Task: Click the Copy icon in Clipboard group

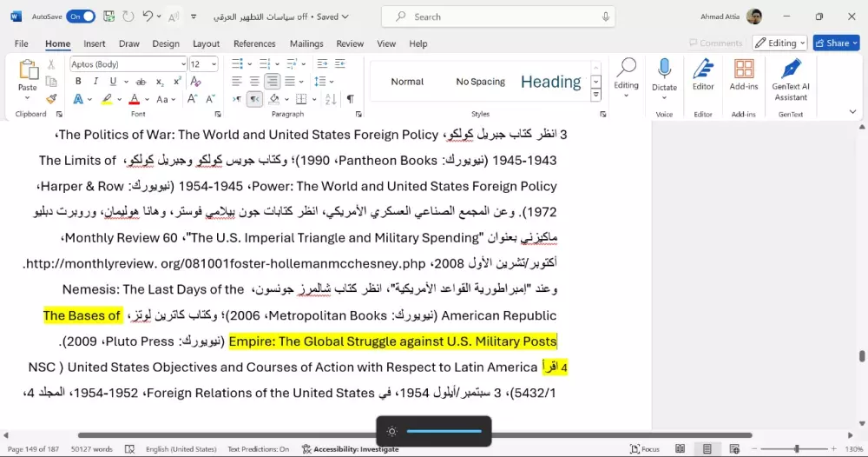Action: tap(51, 82)
